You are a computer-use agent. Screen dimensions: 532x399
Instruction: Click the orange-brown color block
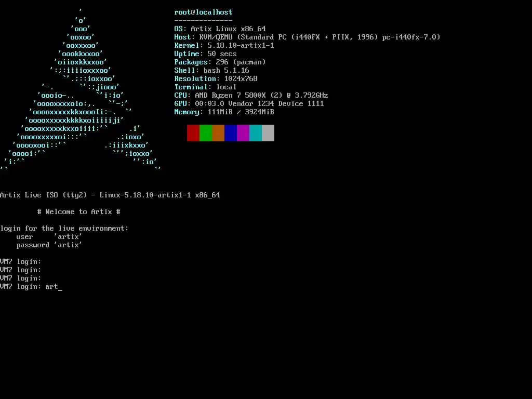tap(218, 133)
